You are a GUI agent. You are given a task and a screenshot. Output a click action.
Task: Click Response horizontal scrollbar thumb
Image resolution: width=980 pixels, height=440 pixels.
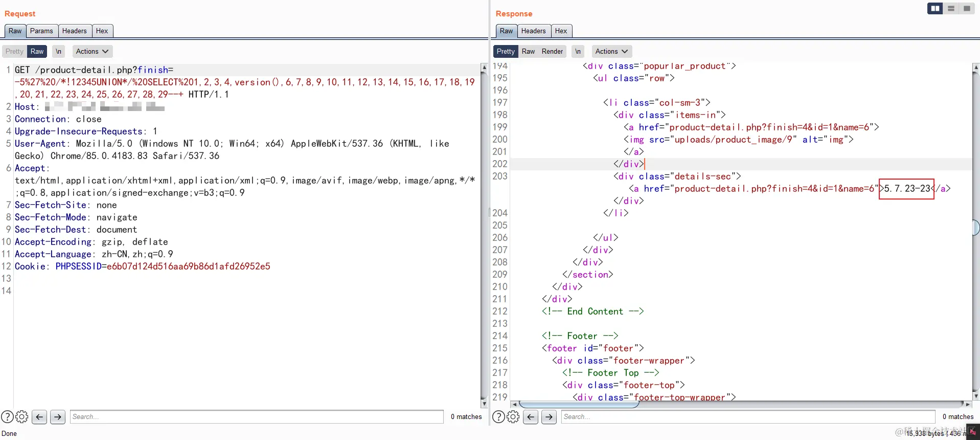point(579,405)
